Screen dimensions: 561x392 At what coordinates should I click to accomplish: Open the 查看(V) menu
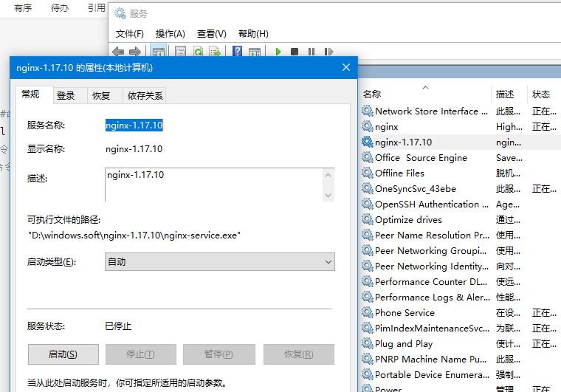click(211, 34)
